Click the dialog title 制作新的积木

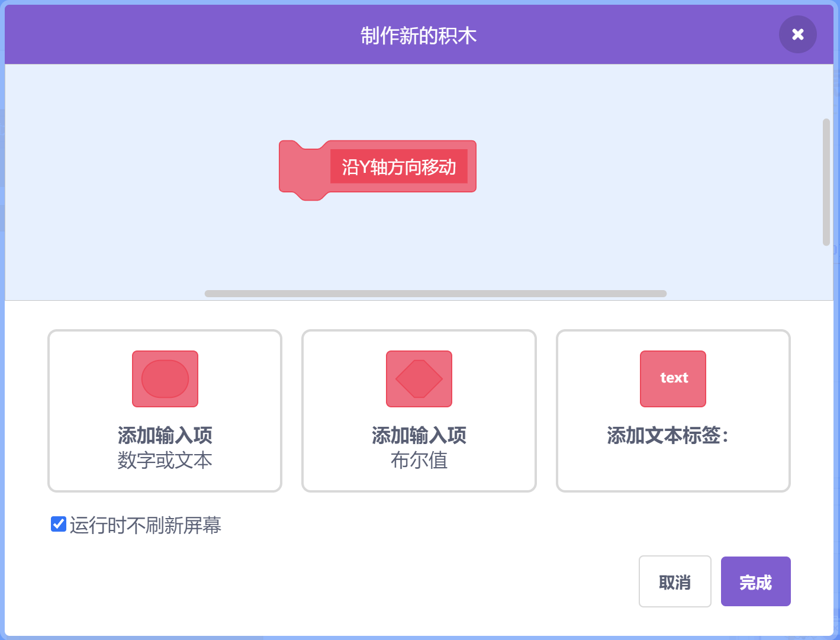[419, 36]
